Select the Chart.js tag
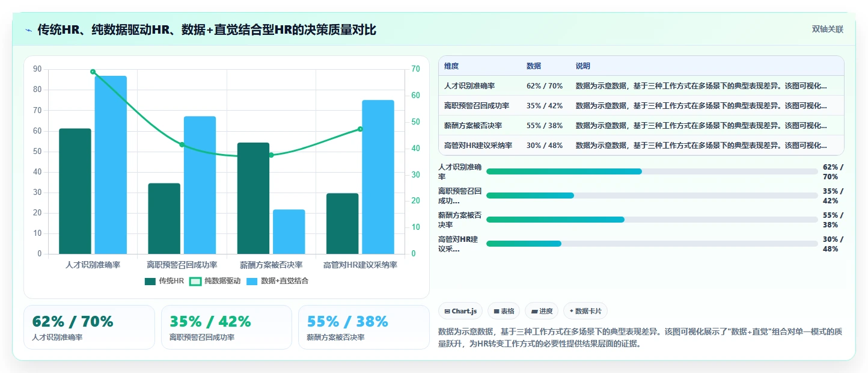This screenshot has width=868, height=373. [460, 311]
